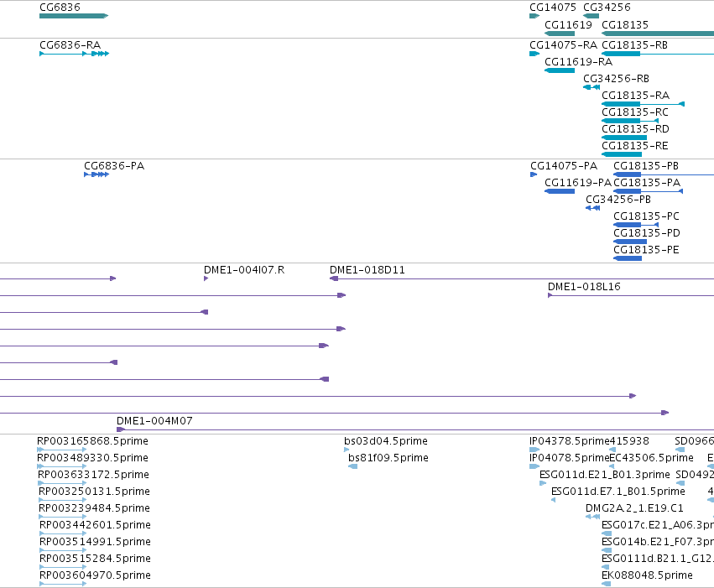Viewport: 714px width, 588px height.
Task: Open transcript CG18135-RE label
Action: [635, 146]
